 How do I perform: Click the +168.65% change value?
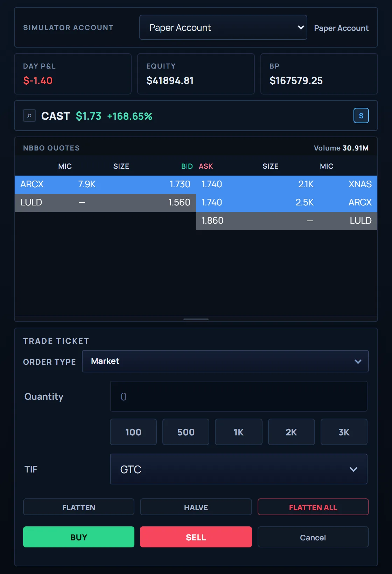point(130,116)
